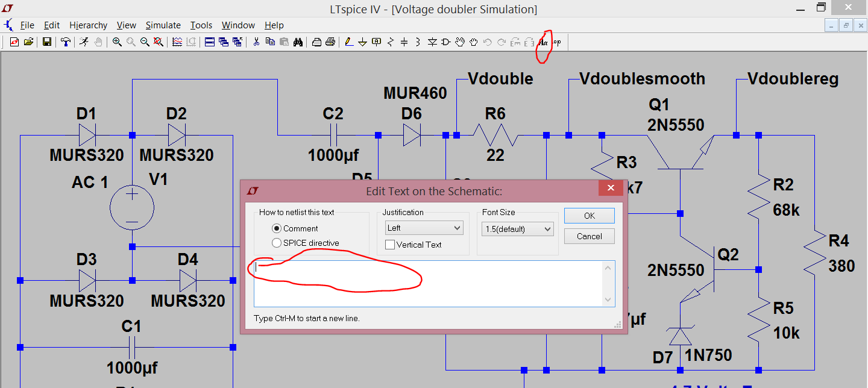Click the AC 1 source label
Image resolution: width=868 pixels, height=388 pixels.
click(x=90, y=182)
